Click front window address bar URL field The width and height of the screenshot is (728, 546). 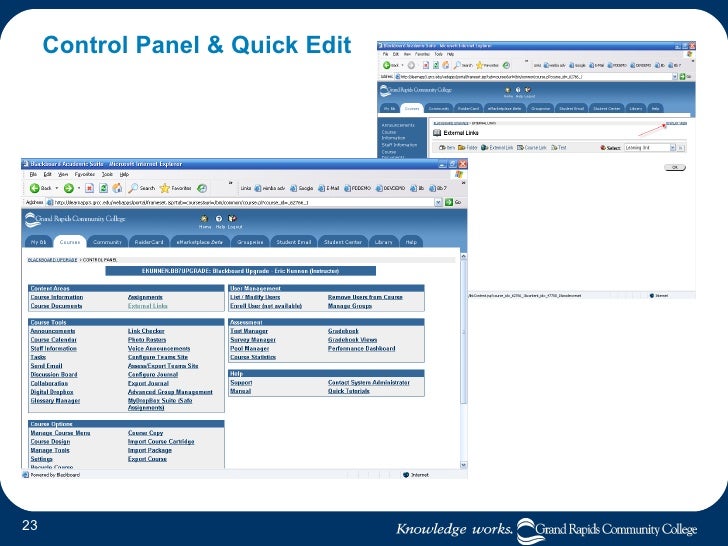pos(244,202)
